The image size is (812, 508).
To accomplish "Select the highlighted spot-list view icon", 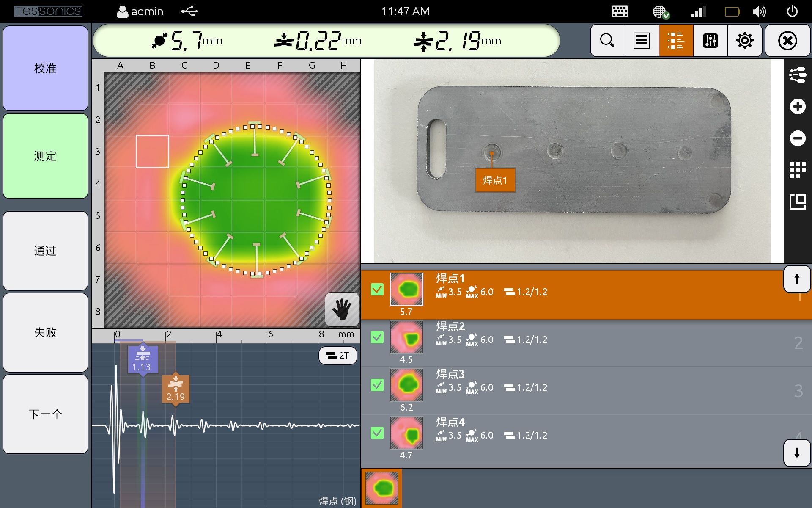I will [675, 40].
